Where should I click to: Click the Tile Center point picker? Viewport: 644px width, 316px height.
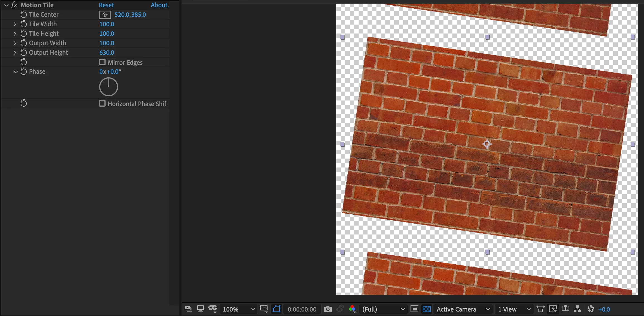point(105,15)
